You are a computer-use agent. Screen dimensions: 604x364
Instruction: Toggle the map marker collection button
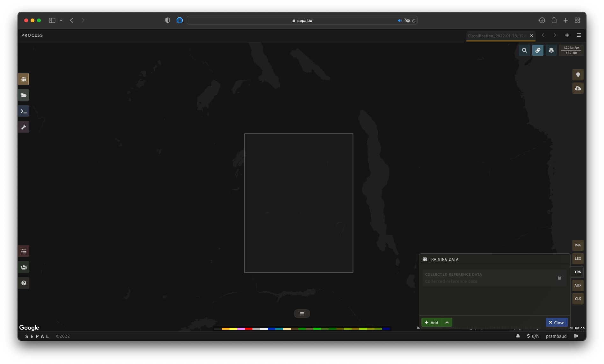(x=578, y=75)
